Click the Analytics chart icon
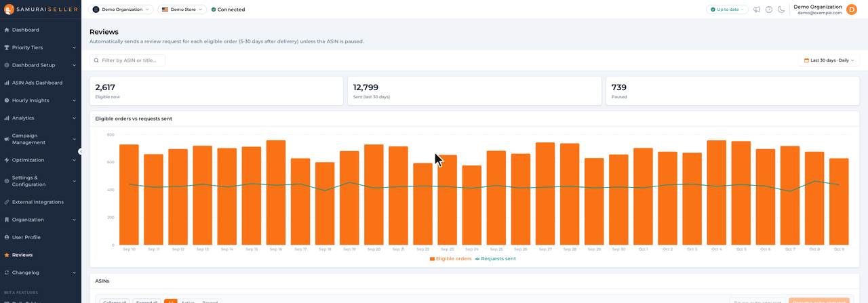Image resolution: width=868 pixels, height=303 pixels. coord(7,118)
